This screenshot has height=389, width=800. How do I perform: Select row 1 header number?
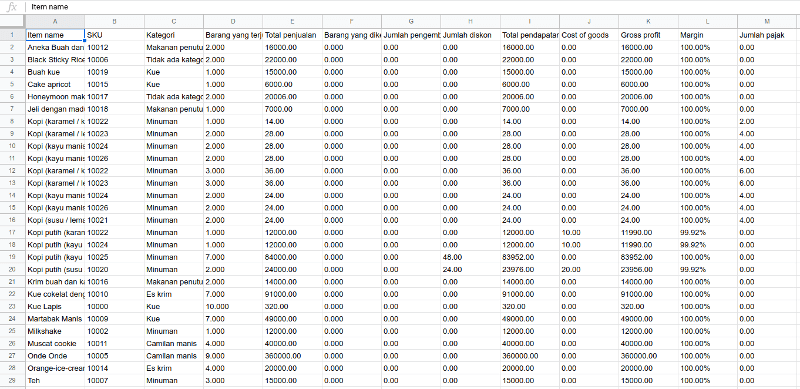pyautogui.click(x=12, y=35)
